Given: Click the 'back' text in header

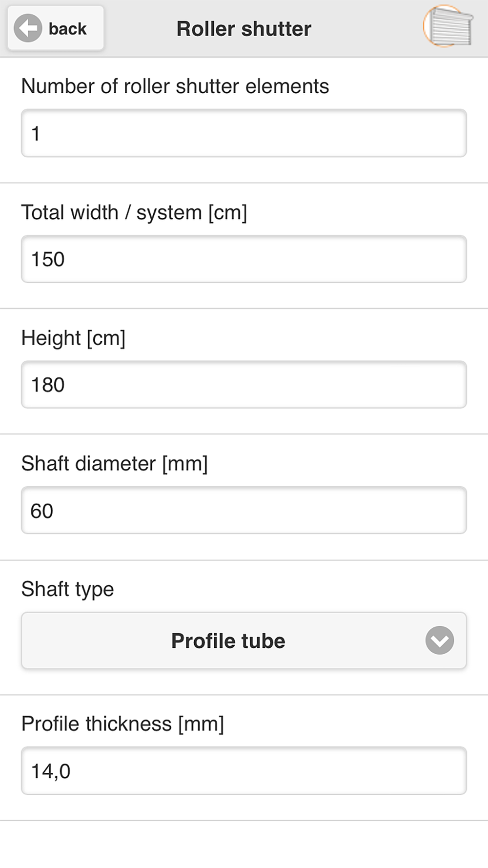Looking at the screenshot, I should coord(67,29).
